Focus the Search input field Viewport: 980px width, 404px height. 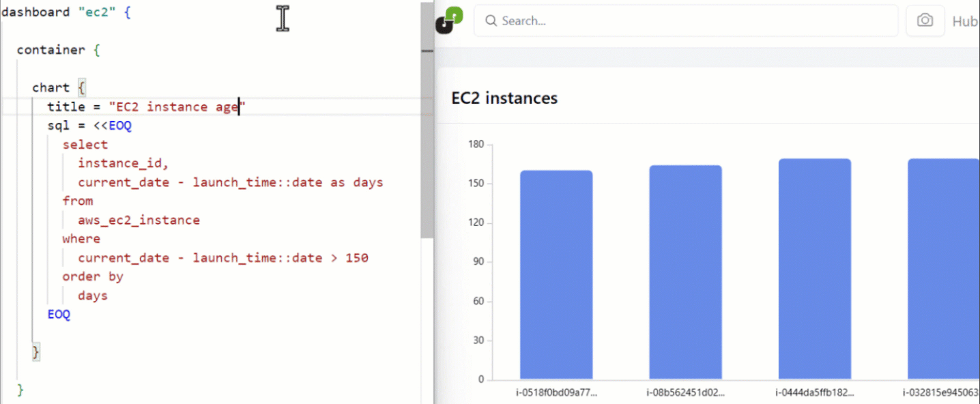point(686,20)
